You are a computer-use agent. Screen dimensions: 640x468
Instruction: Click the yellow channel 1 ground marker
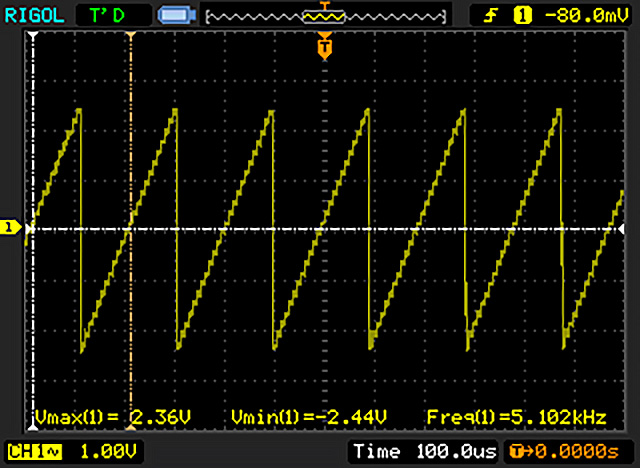[x=11, y=229]
